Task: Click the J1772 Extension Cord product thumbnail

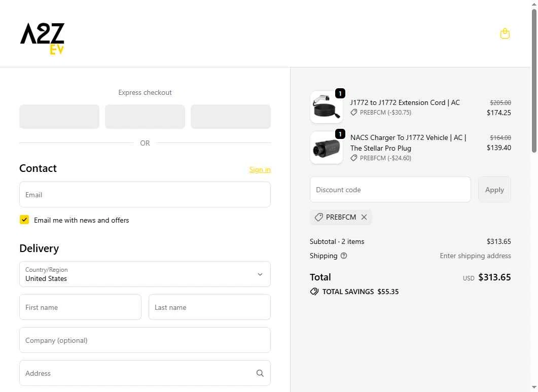Action: (327, 107)
